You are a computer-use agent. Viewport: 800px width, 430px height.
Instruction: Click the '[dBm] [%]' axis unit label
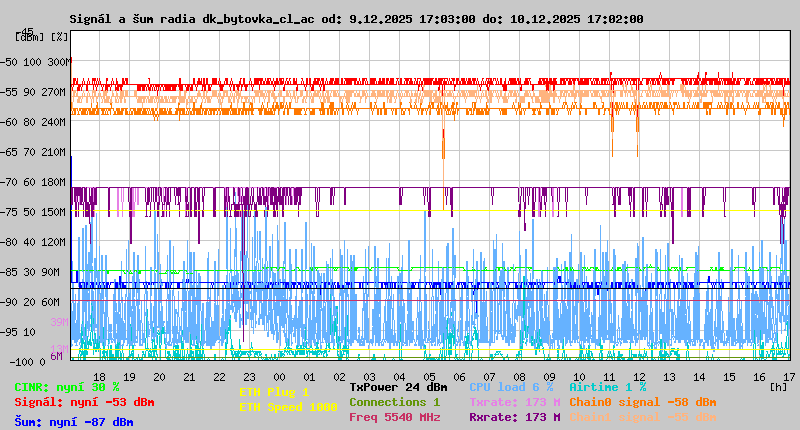41,37
